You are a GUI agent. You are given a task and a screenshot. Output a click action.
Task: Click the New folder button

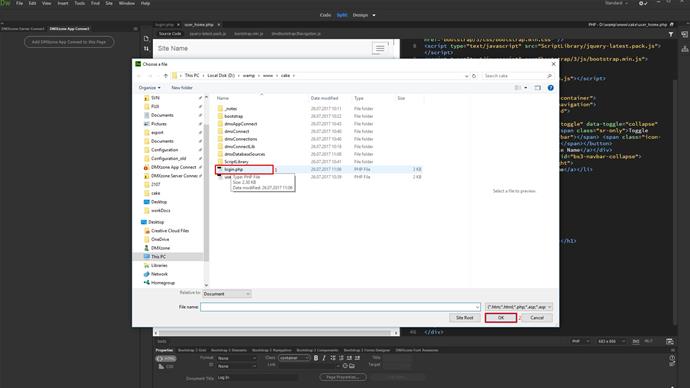coord(182,88)
